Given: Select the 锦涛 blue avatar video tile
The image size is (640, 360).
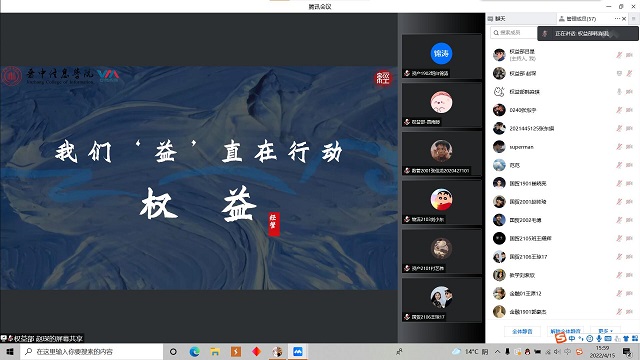Looking at the screenshot, I should (x=441, y=56).
